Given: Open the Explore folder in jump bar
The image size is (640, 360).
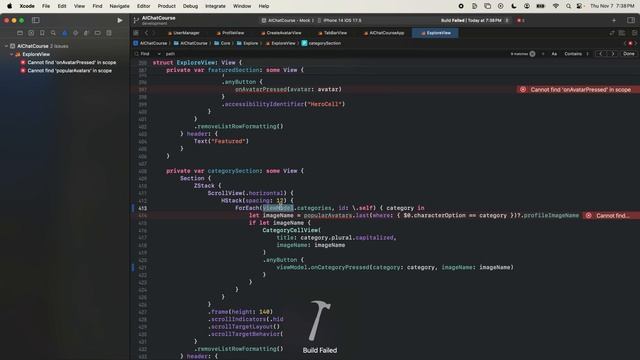Looking at the screenshot, I should click(247, 43).
